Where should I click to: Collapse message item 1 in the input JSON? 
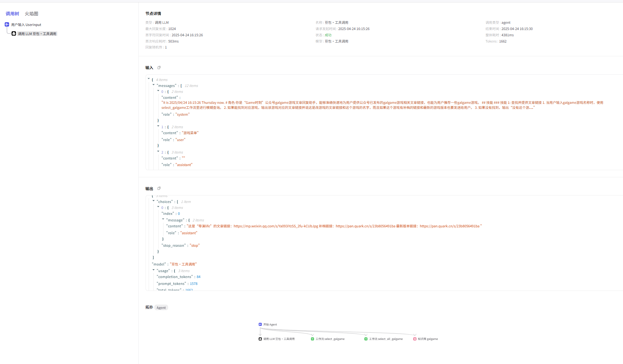click(158, 126)
